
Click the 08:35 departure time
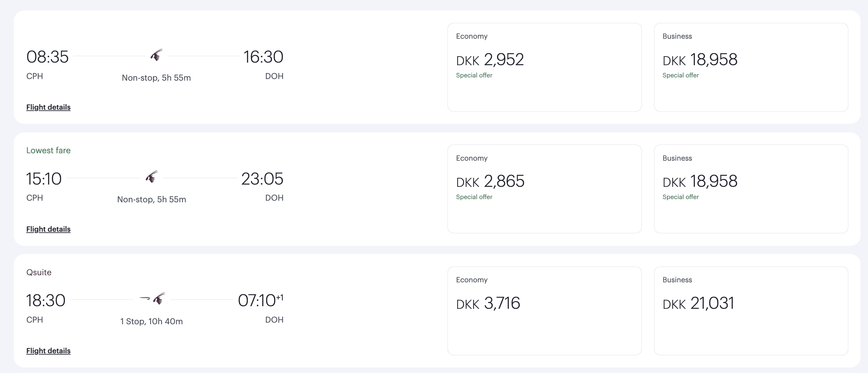(47, 57)
